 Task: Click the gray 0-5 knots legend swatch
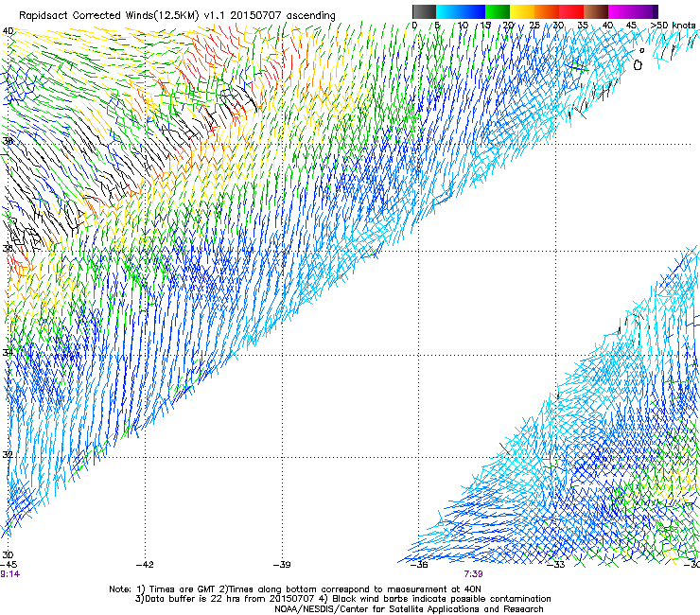coord(424,11)
